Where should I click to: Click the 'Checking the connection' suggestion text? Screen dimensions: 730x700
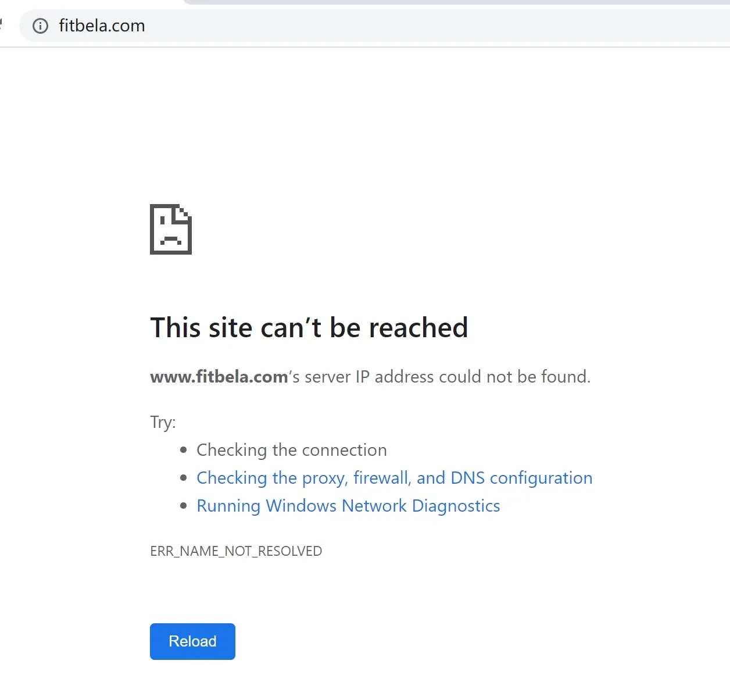(291, 450)
